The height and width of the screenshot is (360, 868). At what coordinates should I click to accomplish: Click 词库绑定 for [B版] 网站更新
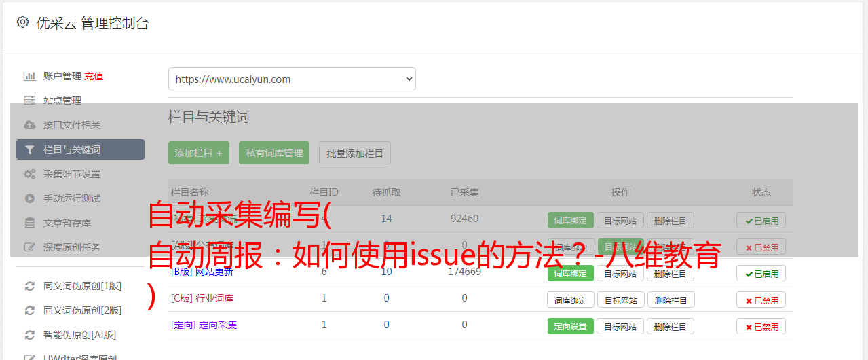pos(571,273)
